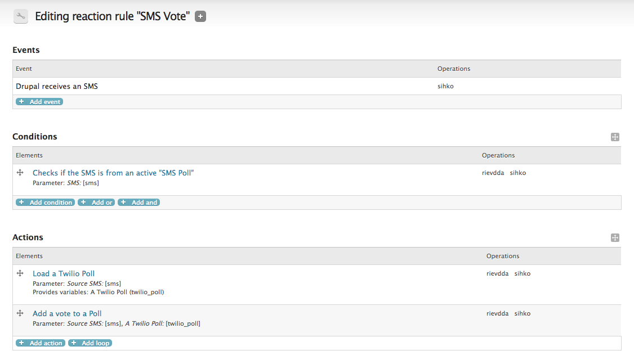Click the wrench icon beside page title
This screenshot has height=364, width=634.
pos(21,17)
